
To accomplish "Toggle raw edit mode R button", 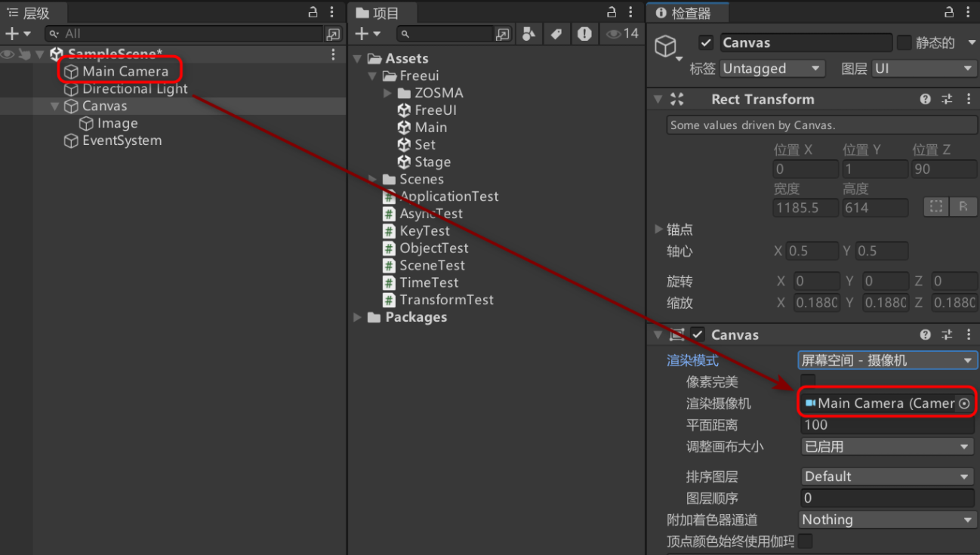I will point(963,207).
